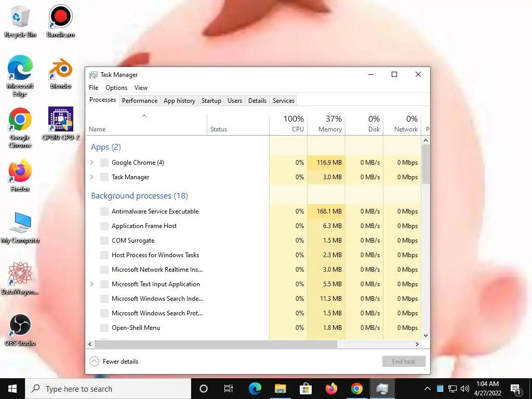The image size is (532, 399).
Task: Sort by the Disk column header
Action: [364, 124]
